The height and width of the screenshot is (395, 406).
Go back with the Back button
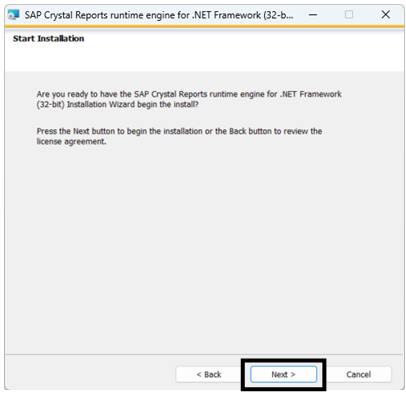point(209,374)
